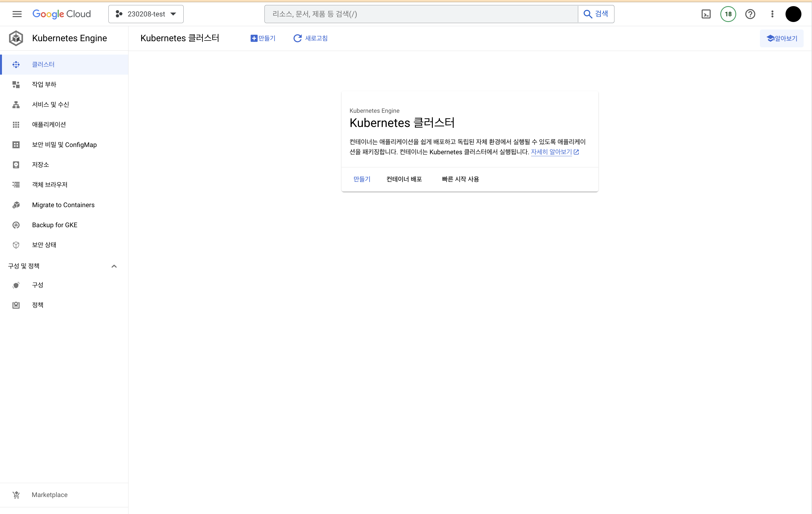
Task: Click the Marketplace cart icon
Action: [x=16, y=495]
